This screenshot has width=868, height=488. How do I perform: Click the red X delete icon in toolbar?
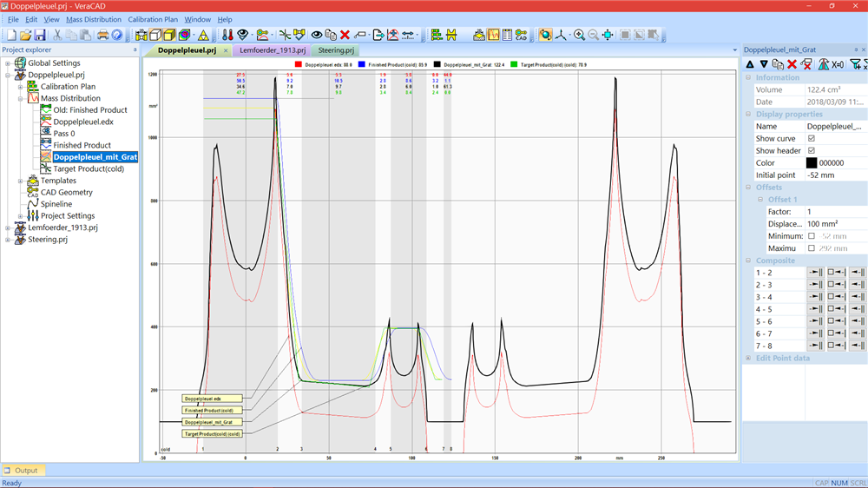coord(345,36)
